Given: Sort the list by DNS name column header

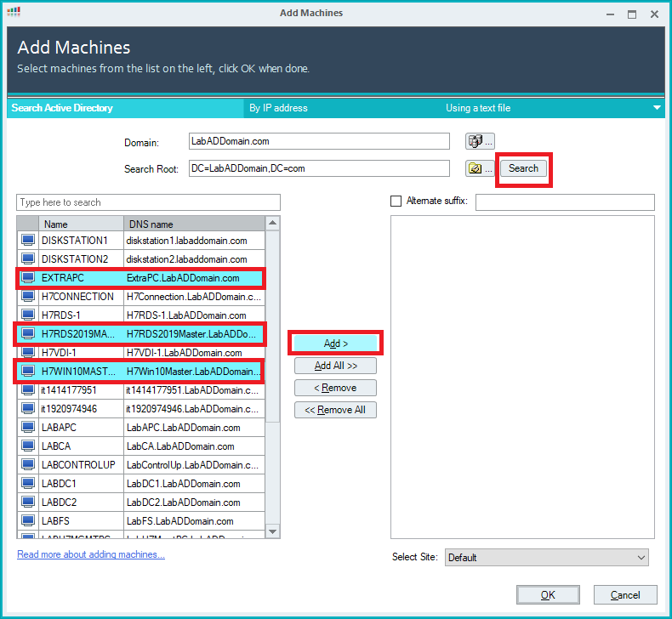Looking at the screenshot, I should click(194, 224).
